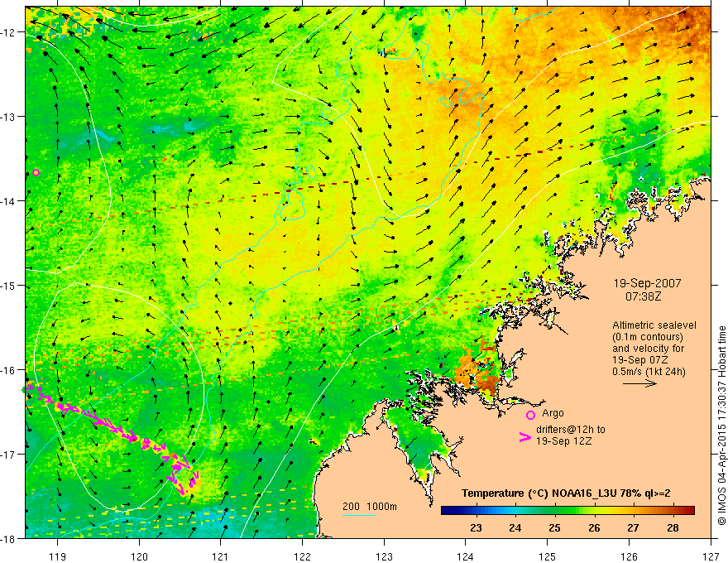Click latitude axis label '-14'
Screen dimensions: 728x563
pyautogui.click(x=8, y=200)
